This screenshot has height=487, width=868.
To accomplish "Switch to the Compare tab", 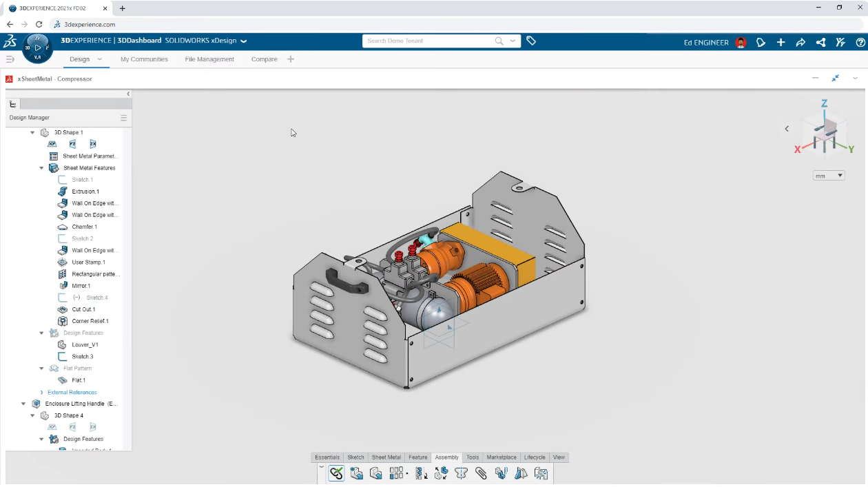I will tap(265, 59).
